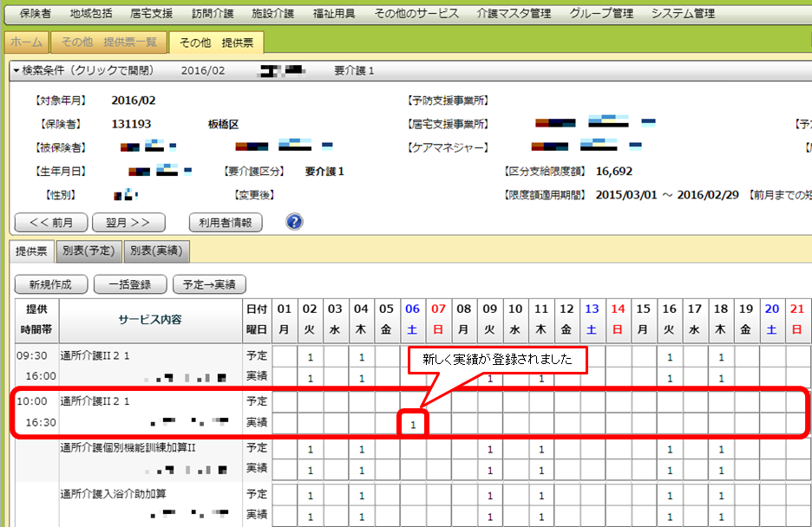Select the 通所介護入浴介助加算 service row
Screen dimensions: 812x527
point(113,494)
